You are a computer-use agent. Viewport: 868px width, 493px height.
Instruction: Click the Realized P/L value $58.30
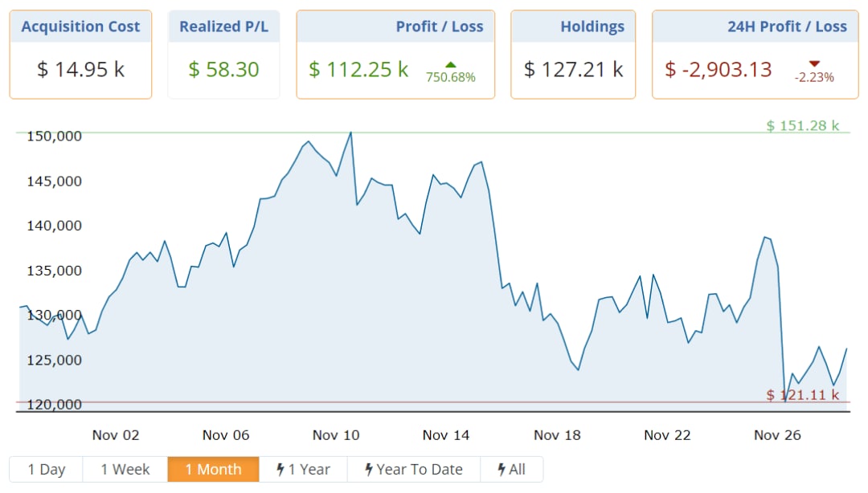point(223,70)
